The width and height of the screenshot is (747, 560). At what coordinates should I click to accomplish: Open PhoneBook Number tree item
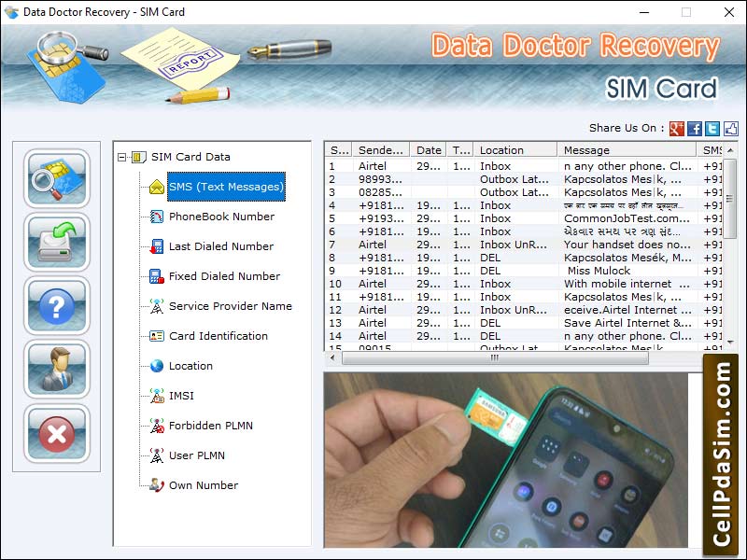tap(221, 217)
